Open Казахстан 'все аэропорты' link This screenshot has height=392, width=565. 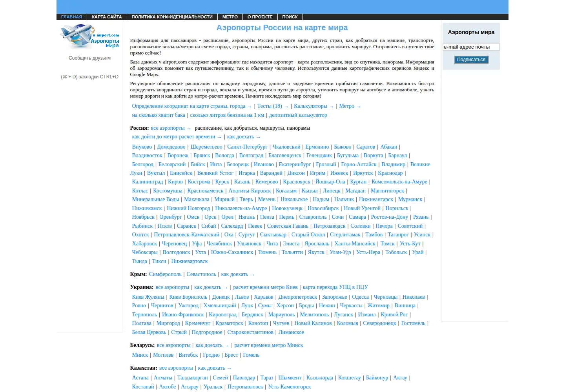176,368
